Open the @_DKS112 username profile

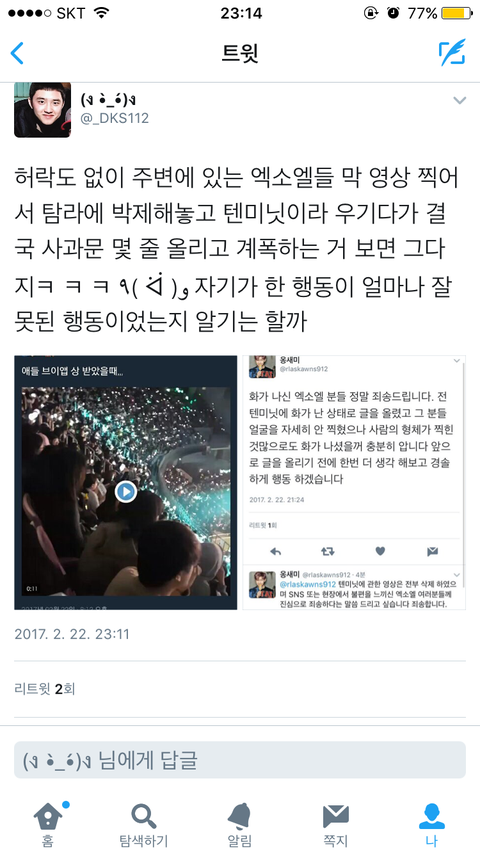click(x=114, y=118)
